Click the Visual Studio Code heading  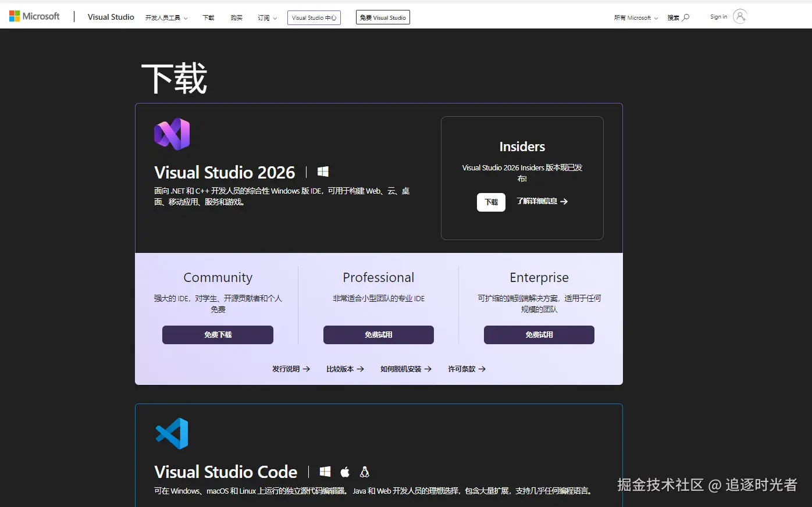point(226,472)
